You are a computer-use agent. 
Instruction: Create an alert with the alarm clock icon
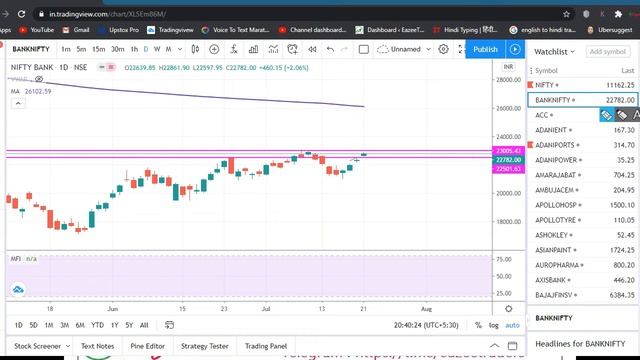[x=292, y=49]
